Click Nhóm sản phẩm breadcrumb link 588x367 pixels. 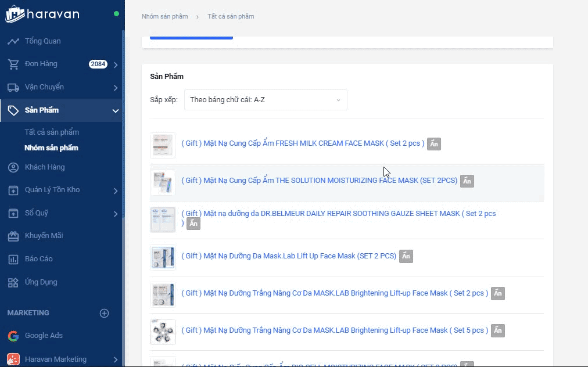coord(164,16)
